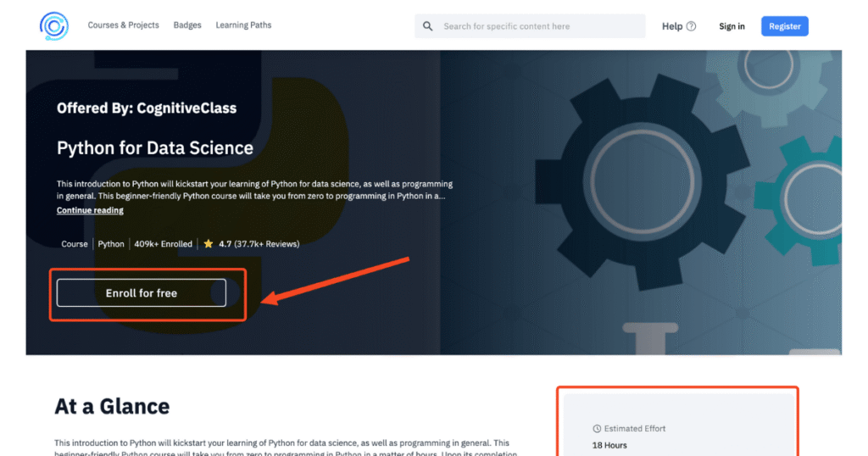Click the Enroll for free button
This screenshot has height=456, width=868.
(x=142, y=293)
